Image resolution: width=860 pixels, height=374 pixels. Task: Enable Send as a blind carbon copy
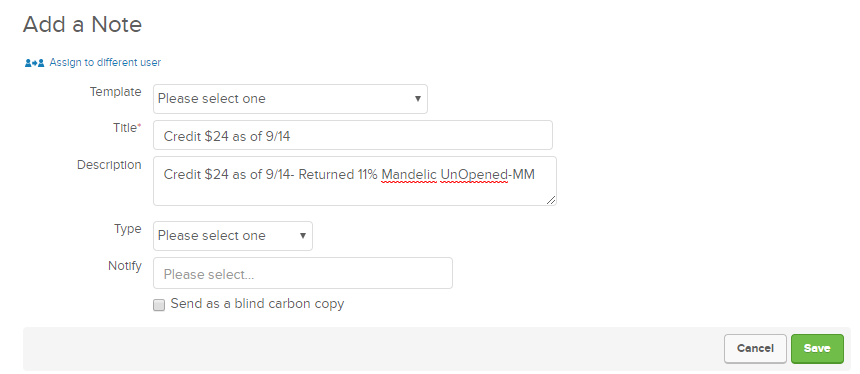(159, 305)
